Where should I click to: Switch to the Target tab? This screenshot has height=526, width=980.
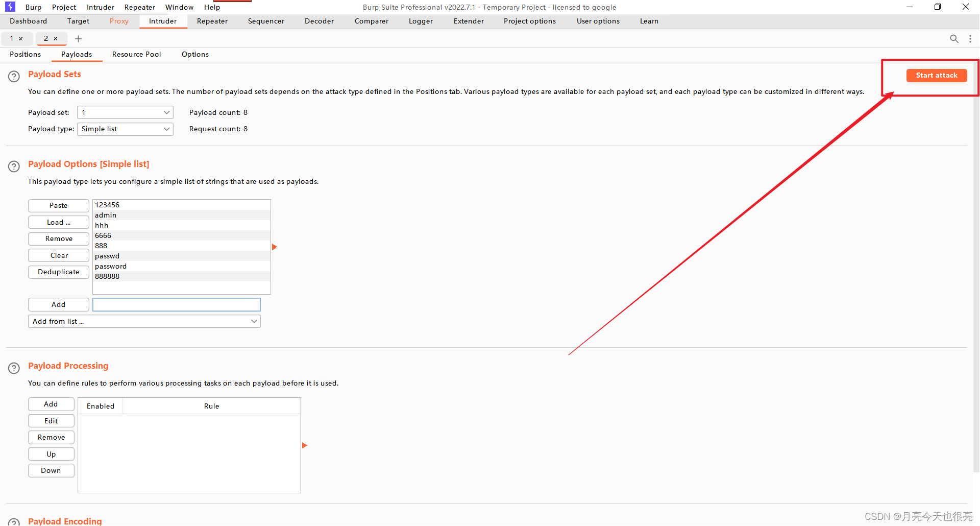point(78,21)
